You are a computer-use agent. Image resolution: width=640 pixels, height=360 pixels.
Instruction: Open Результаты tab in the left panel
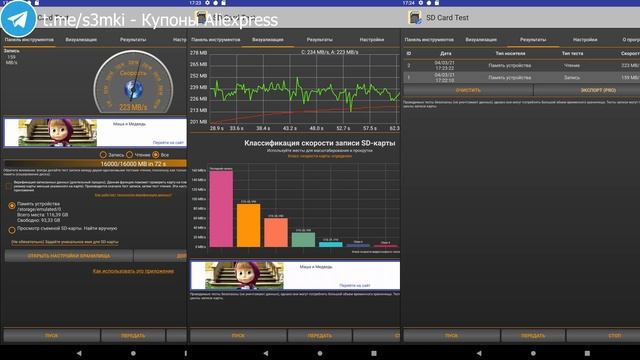click(x=133, y=40)
